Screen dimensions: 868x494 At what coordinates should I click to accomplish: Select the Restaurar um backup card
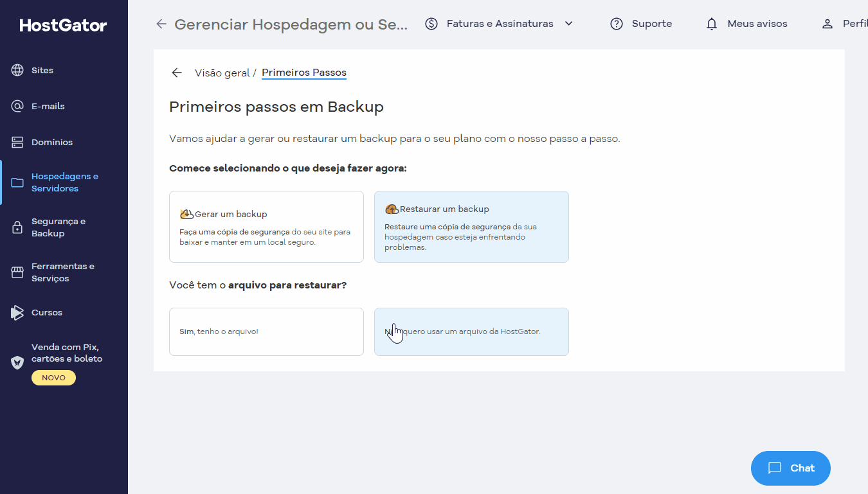point(471,227)
